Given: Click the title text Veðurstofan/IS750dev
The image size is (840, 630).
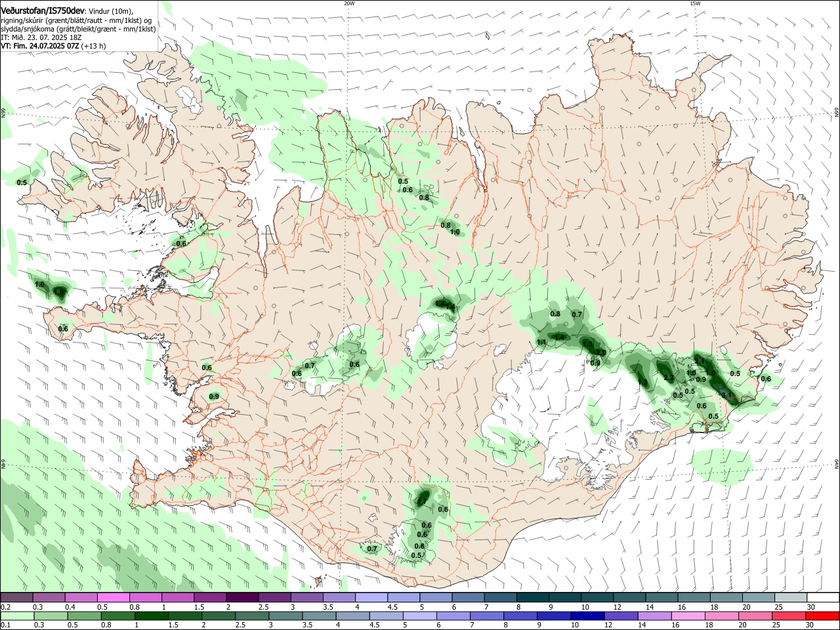Looking at the screenshot, I should [43, 11].
